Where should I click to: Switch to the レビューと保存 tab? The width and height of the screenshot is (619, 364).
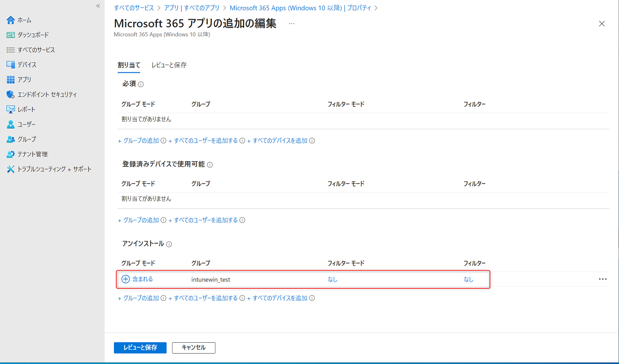tap(169, 65)
